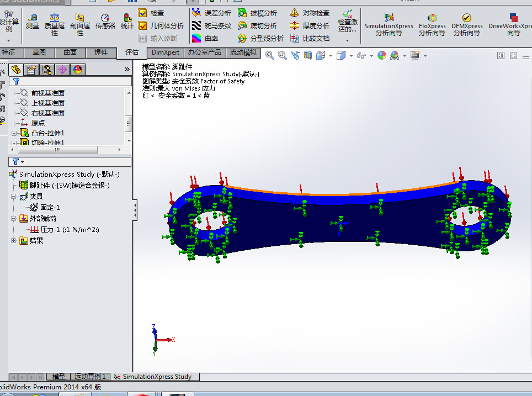Screen dimensions: 532x396
Task: Expand the 凸台-拉伸1 feature
Action: tap(14, 133)
